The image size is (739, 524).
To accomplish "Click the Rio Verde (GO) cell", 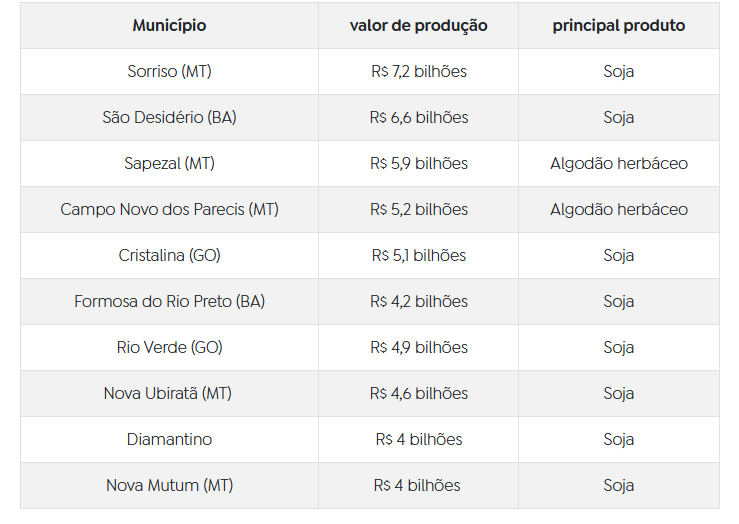I will (x=169, y=348).
